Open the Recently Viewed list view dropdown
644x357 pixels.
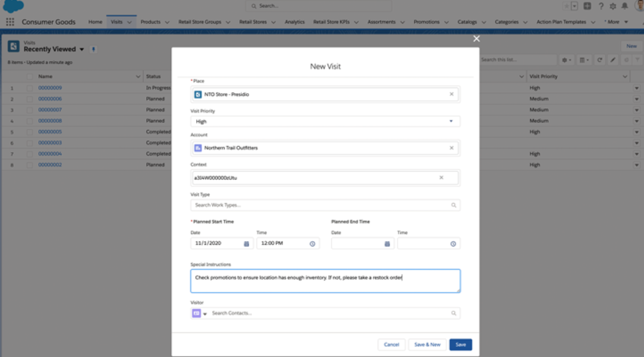click(81, 49)
